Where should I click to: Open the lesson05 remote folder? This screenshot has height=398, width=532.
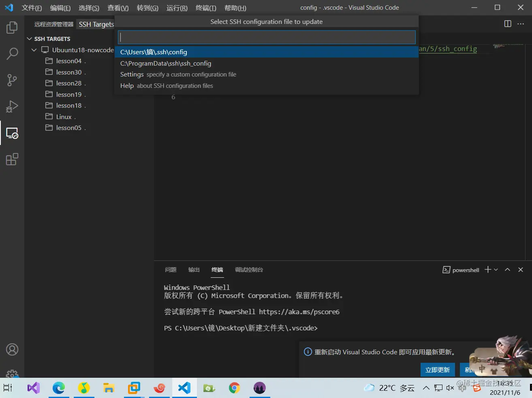click(x=69, y=128)
